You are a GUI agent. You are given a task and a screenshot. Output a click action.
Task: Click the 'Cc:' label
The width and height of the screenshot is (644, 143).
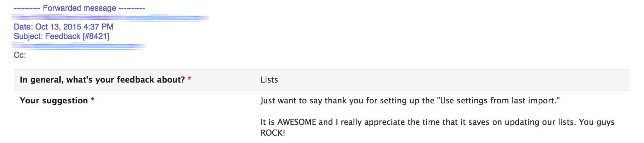[x=20, y=55]
